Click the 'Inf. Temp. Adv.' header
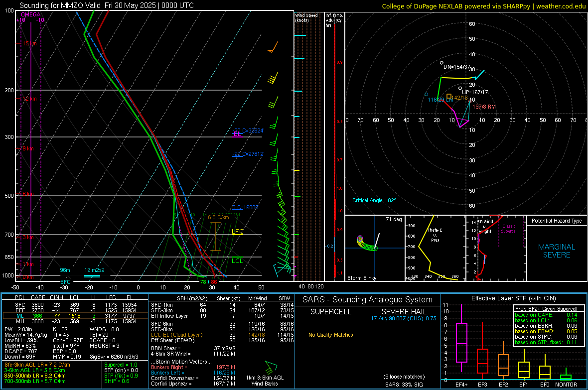588x390 pixels. point(334,20)
